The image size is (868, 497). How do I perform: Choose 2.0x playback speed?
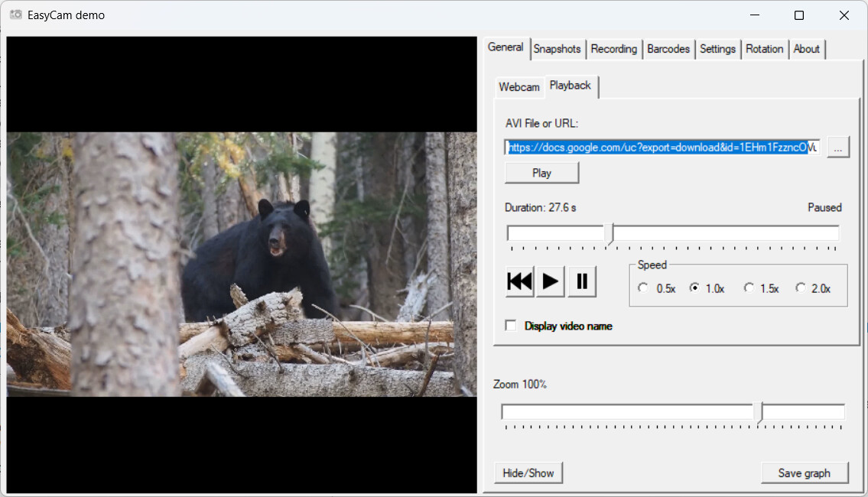(801, 288)
